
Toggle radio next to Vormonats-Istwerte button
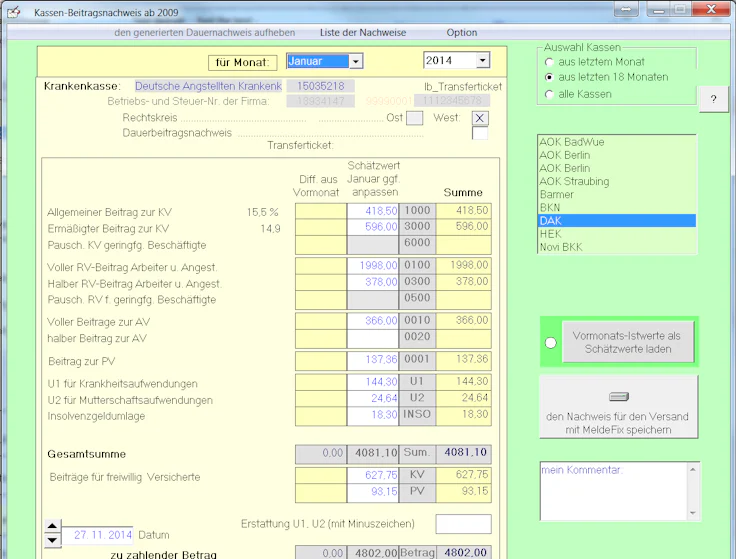[x=551, y=343]
